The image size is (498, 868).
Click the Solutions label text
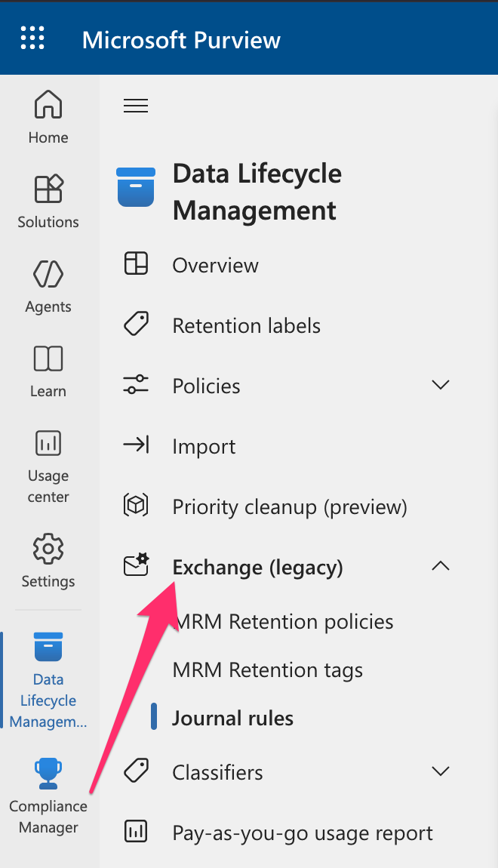coord(48,222)
